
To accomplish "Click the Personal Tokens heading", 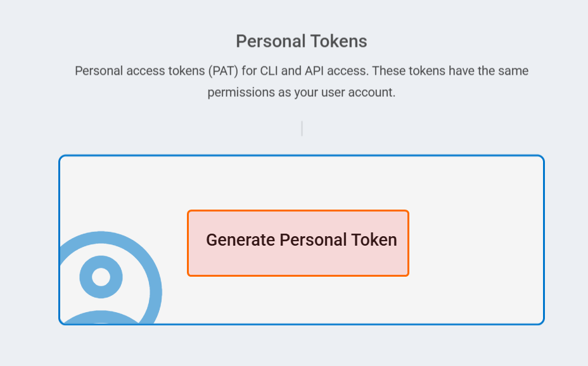I will tap(302, 41).
